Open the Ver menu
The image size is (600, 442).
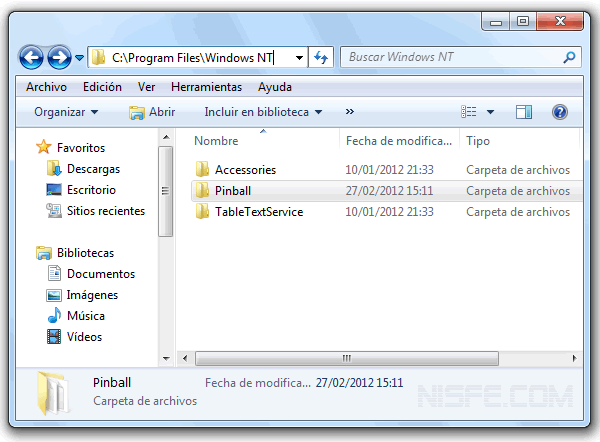coord(147,87)
